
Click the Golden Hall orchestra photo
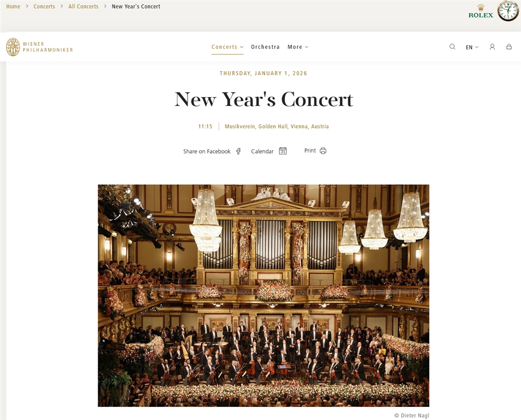coord(264,296)
